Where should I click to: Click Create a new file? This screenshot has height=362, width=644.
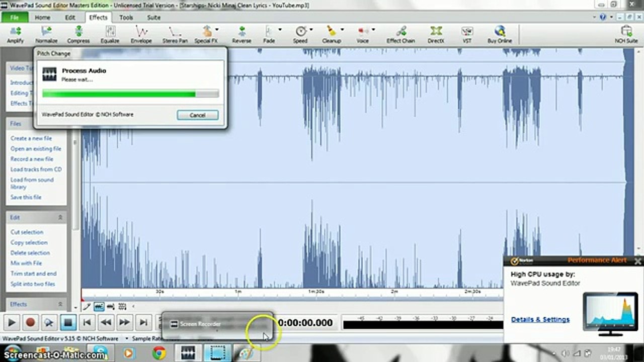click(x=31, y=138)
